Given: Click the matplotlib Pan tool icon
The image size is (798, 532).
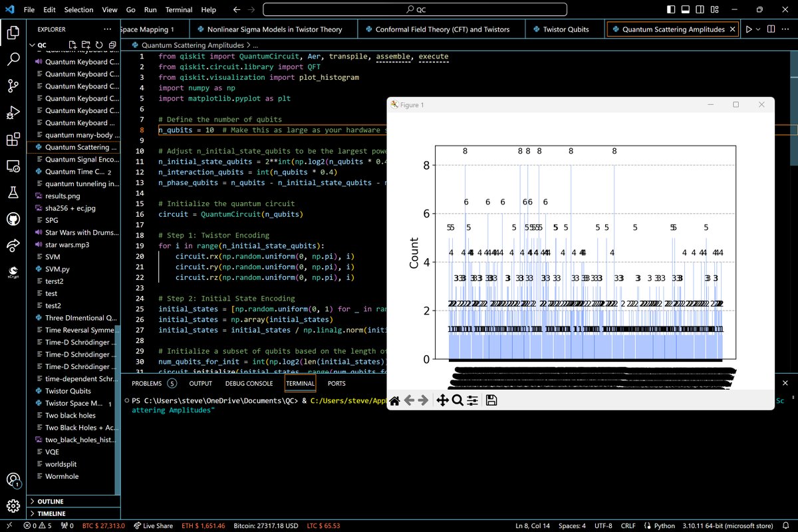Looking at the screenshot, I should (x=442, y=400).
